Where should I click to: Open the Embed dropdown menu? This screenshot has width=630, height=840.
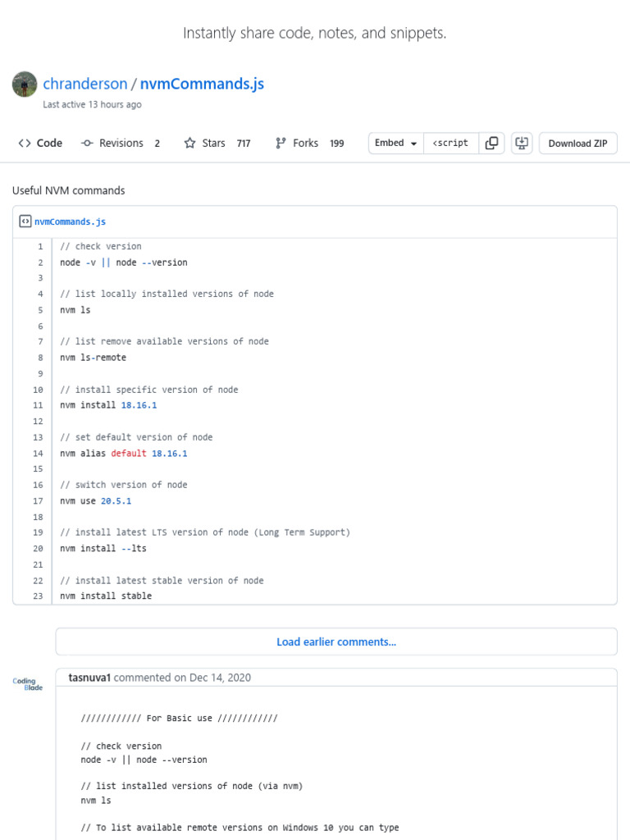point(396,143)
